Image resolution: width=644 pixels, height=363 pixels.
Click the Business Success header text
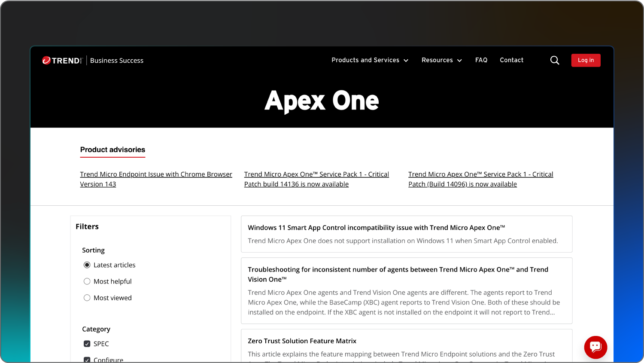[x=117, y=61]
